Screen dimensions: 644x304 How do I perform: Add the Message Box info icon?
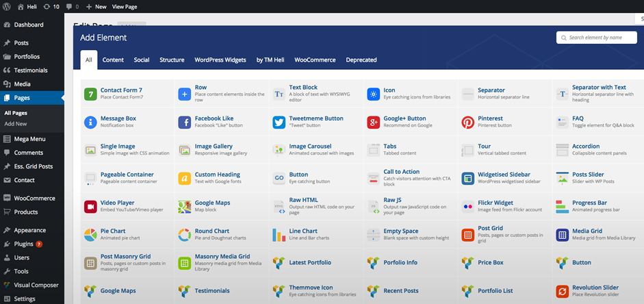click(x=90, y=123)
